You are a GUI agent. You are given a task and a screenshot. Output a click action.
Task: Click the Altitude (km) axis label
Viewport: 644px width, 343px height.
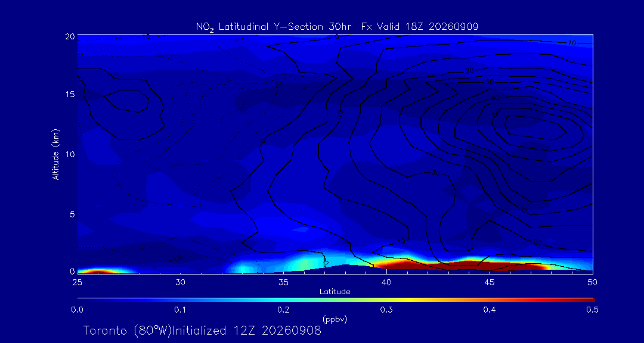tap(55, 154)
